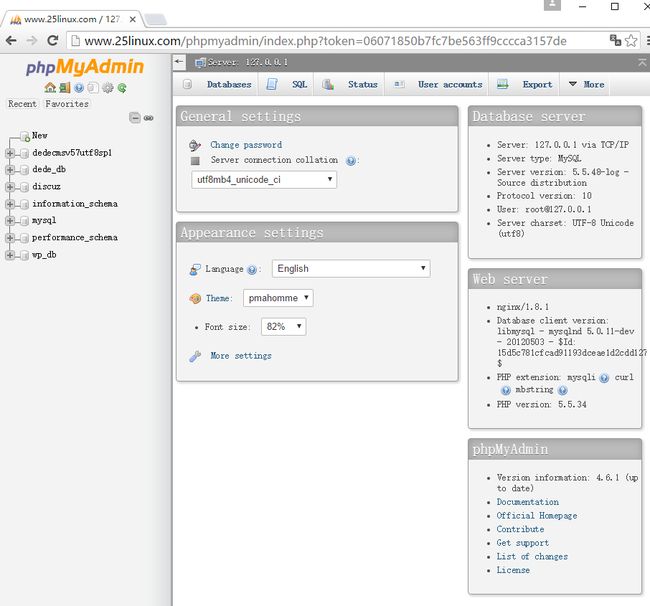Open the Theme dropdown showing pmahomme
Image resolution: width=650 pixels, height=606 pixels.
[278, 298]
